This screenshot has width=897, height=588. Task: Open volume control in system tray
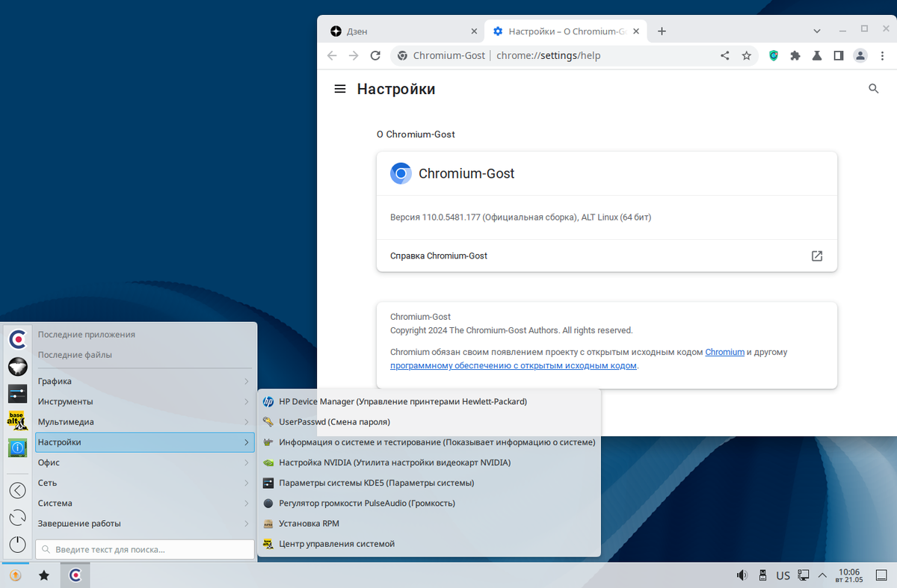tap(742, 575)
